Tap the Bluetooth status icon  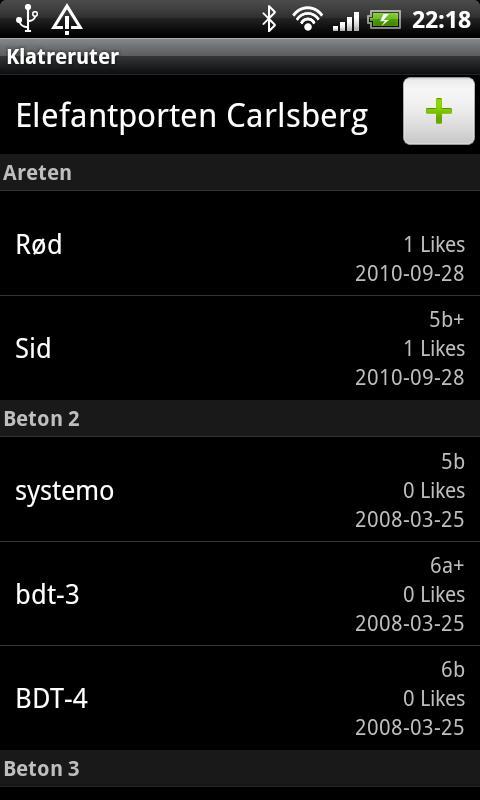tap(269, 19)
